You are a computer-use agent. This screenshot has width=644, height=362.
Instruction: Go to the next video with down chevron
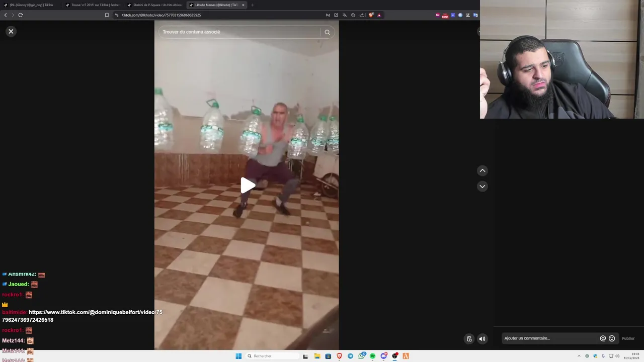(482, 186)
